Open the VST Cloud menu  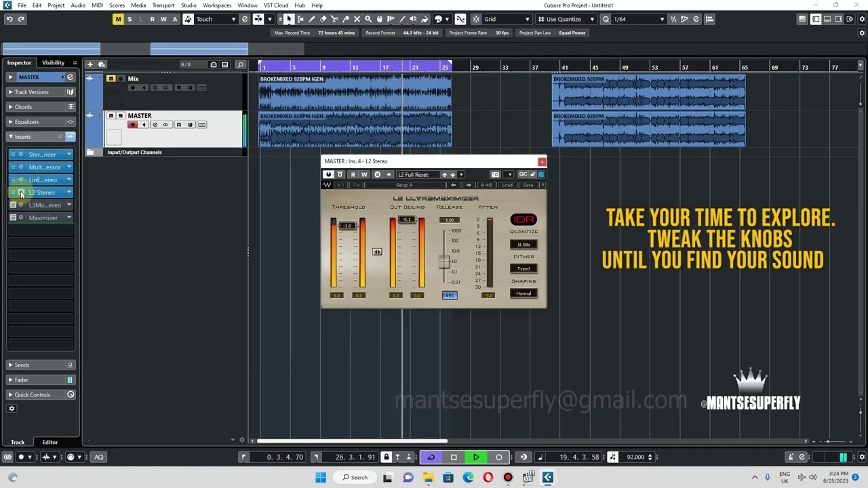276,5
